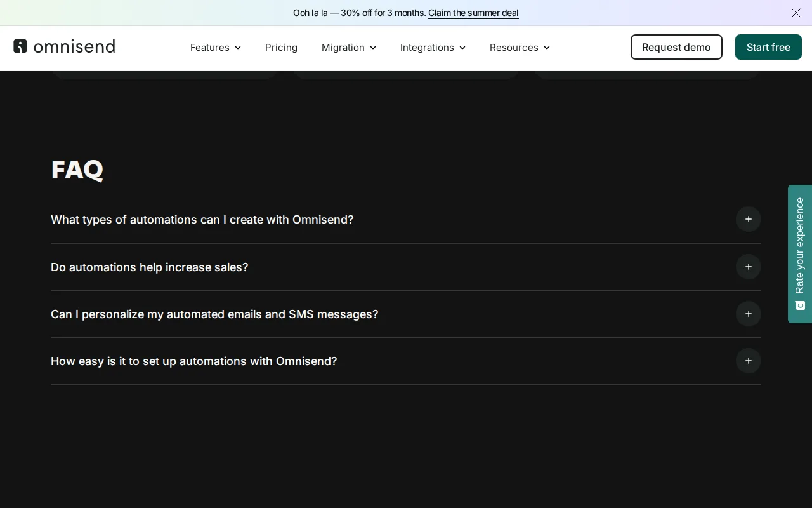Open 'Can I personalize my automated emails' question text
The width and height of the screenshot is (812, 508).
coord(214,314)
